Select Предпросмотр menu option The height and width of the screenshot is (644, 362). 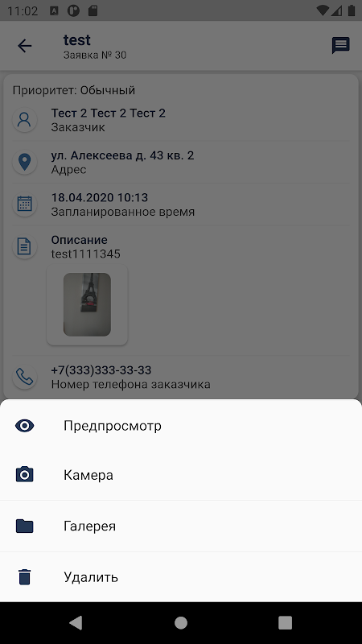click(x=181, y=426)
